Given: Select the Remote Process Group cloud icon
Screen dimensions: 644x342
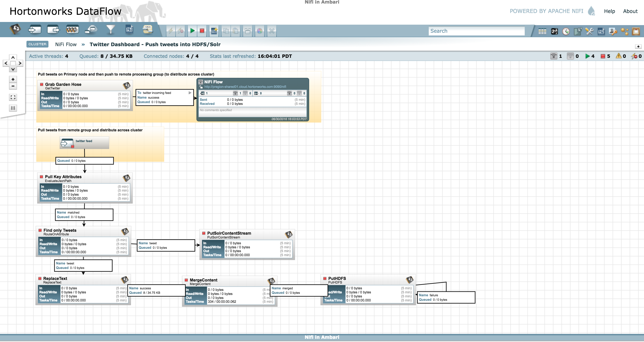Looking at the screenshot, I should coord(91,30).
